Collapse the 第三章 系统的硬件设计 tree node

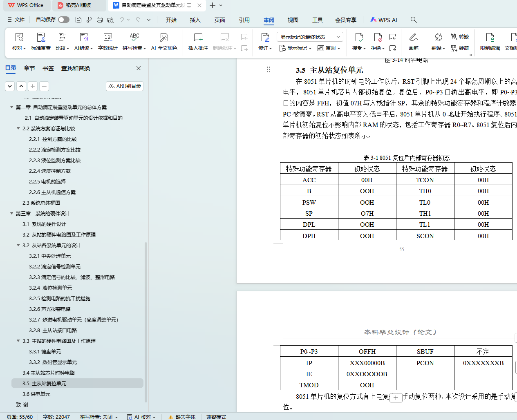[x=12, y=213]
